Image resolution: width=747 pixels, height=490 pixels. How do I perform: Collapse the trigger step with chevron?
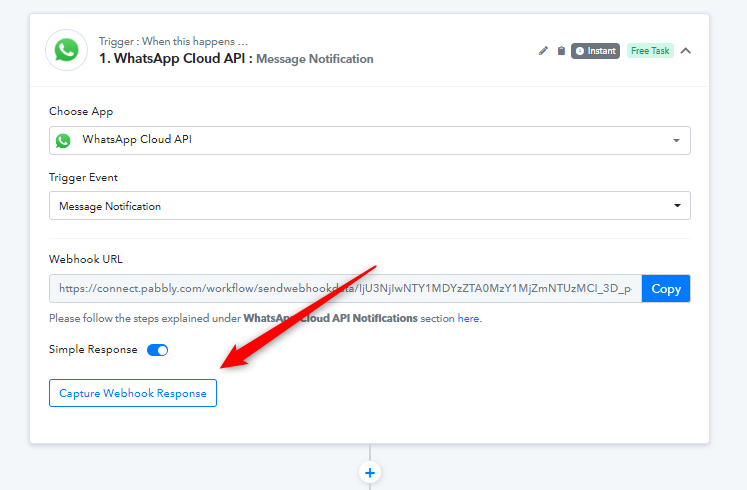click(686, 50)
